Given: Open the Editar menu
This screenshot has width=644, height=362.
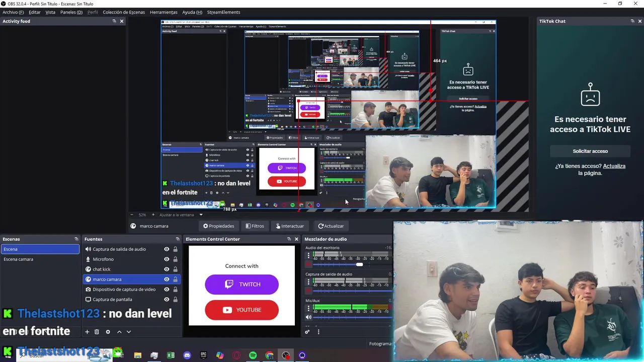Looking at the screenshot, I should [x=35, y=12].
